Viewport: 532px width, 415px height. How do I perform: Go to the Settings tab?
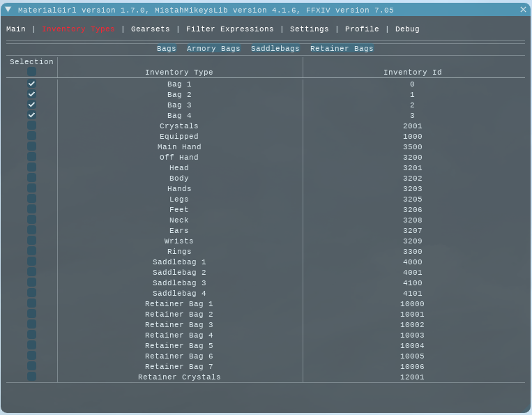tap(309, 29)
